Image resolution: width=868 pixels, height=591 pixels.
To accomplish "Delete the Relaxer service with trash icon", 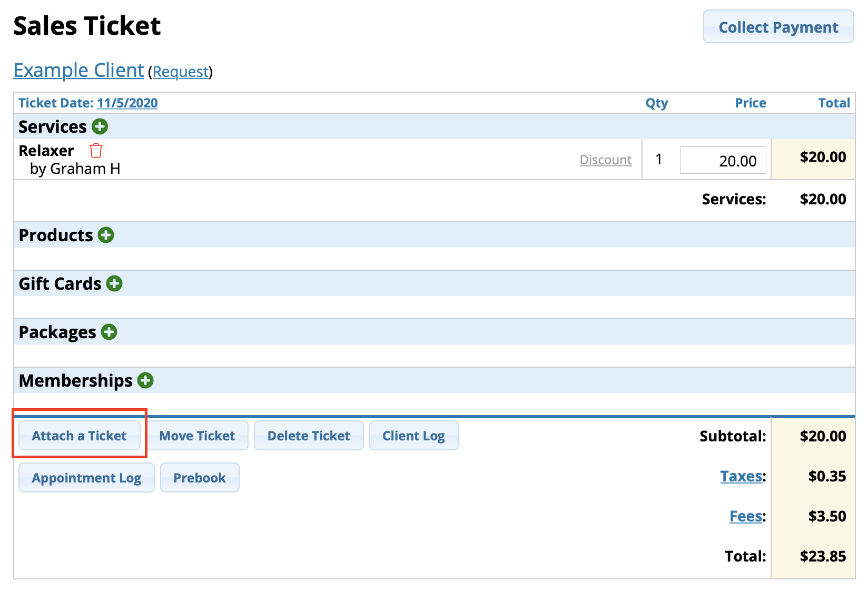I will coord(96,151).
